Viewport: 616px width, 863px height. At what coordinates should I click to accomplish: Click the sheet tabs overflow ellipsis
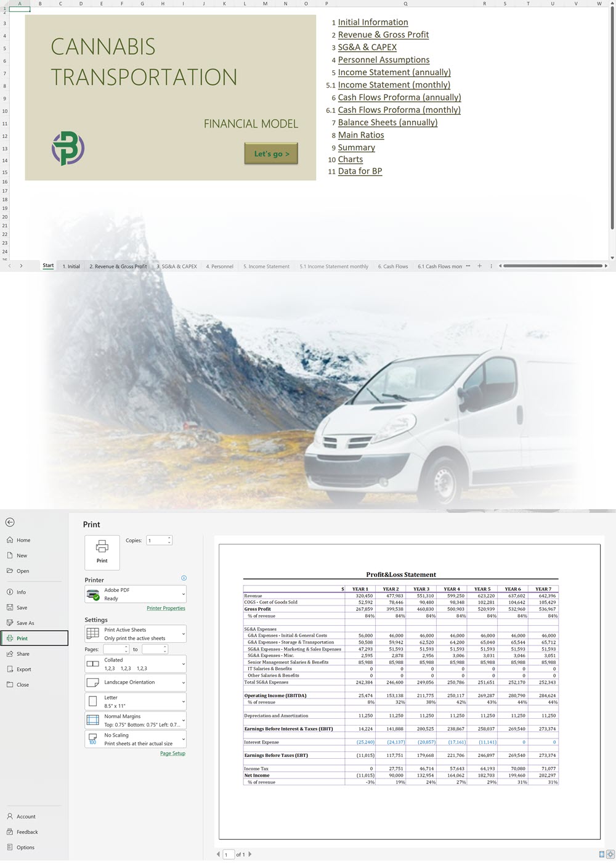[468, 266]
